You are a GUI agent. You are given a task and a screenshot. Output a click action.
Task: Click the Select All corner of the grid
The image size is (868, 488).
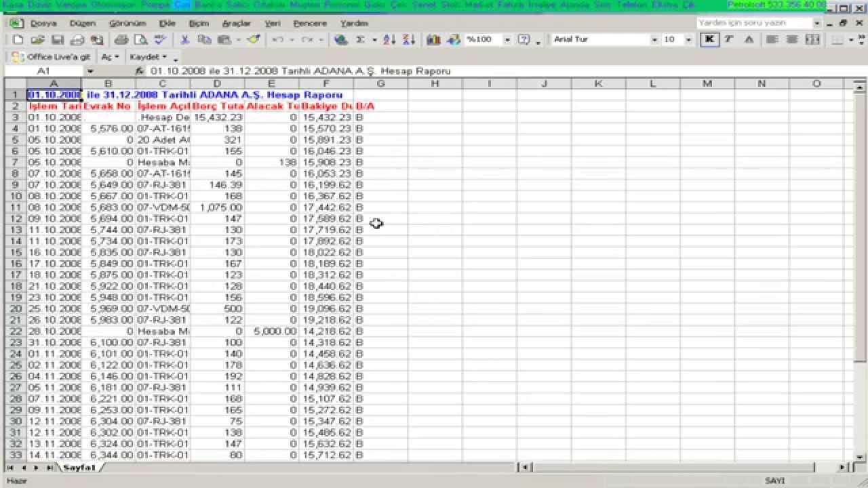tap(15, 83)
